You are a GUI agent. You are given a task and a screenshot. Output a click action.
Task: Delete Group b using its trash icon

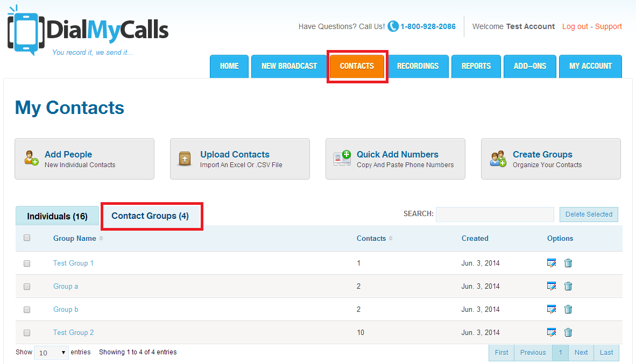point(568,309)
